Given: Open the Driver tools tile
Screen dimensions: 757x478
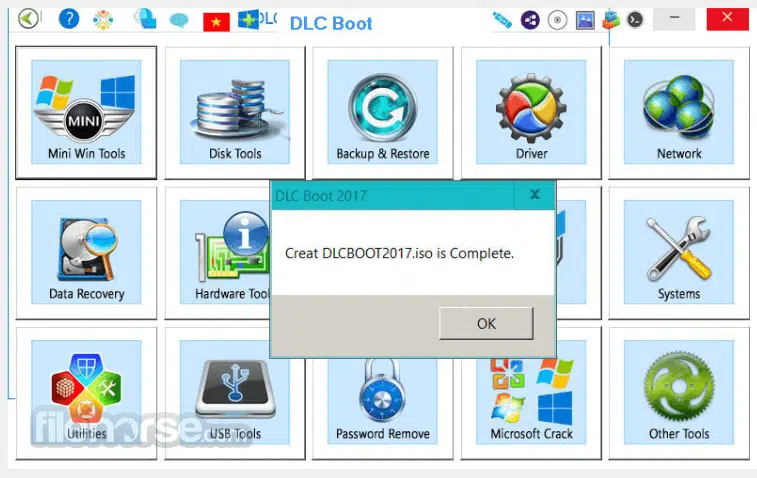Looking at the screenshot, I should click(531, 112).
